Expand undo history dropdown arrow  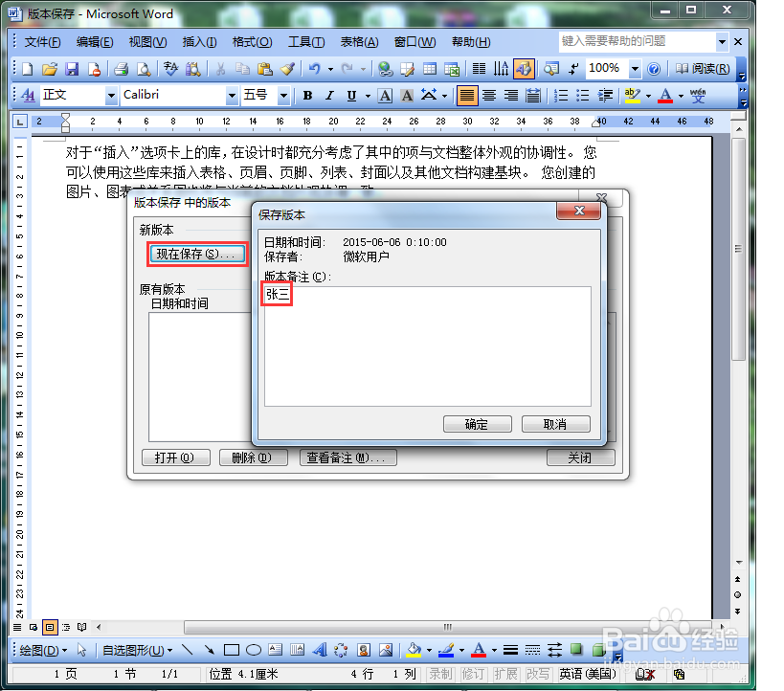pyautogui.click(x=330, y=69)
